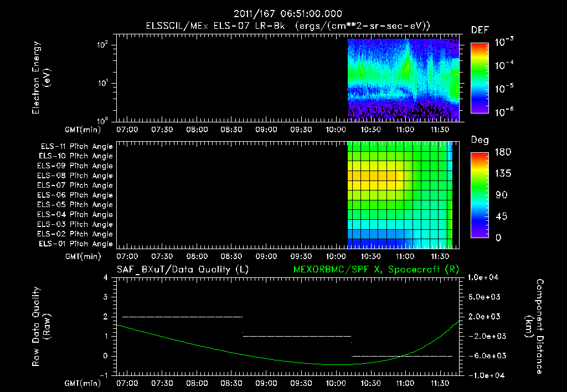Click the 10^-3 value on DEF scale
This screenshot has height=392, width=567.
coord(504,42)
